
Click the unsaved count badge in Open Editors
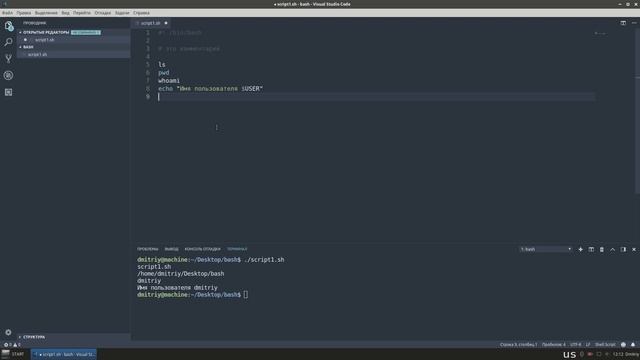point(86,32)
